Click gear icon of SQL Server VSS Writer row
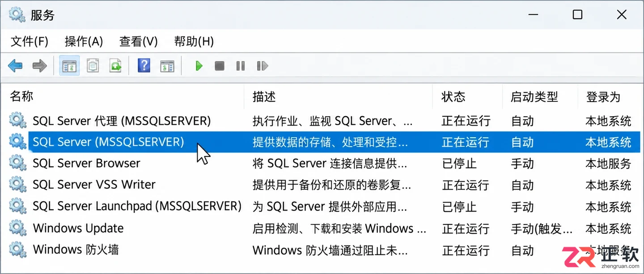644x274 pixels. pyautogui.click(x=17, y=185)
